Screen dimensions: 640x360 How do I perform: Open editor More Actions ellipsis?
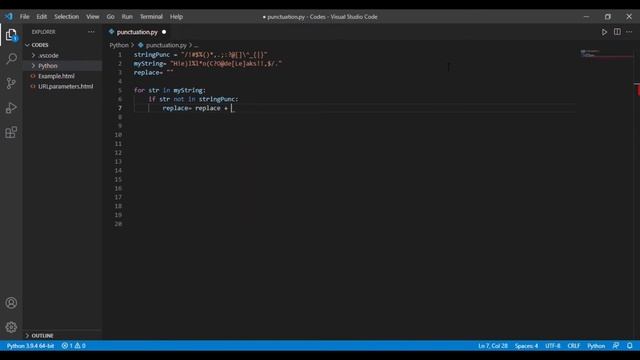pyautogui.click(x=629, y=32)
